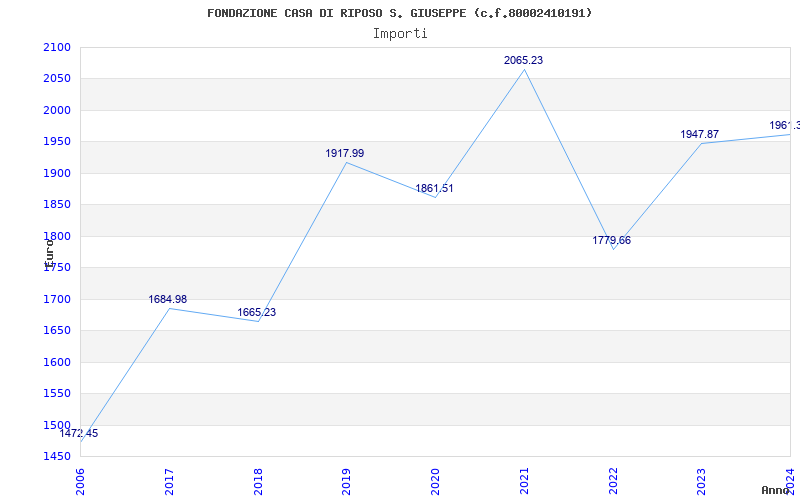The image size is (800, 500).
Task: Click the y-axis value 1850
Action: tap(57, 205)
